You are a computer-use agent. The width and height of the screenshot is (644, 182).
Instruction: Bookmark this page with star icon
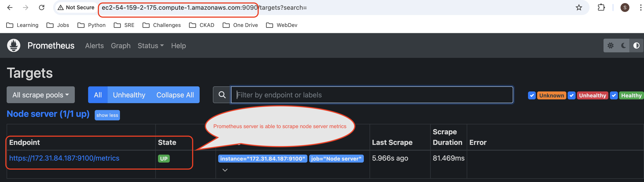pyautogui.click(x=579, y=8)
